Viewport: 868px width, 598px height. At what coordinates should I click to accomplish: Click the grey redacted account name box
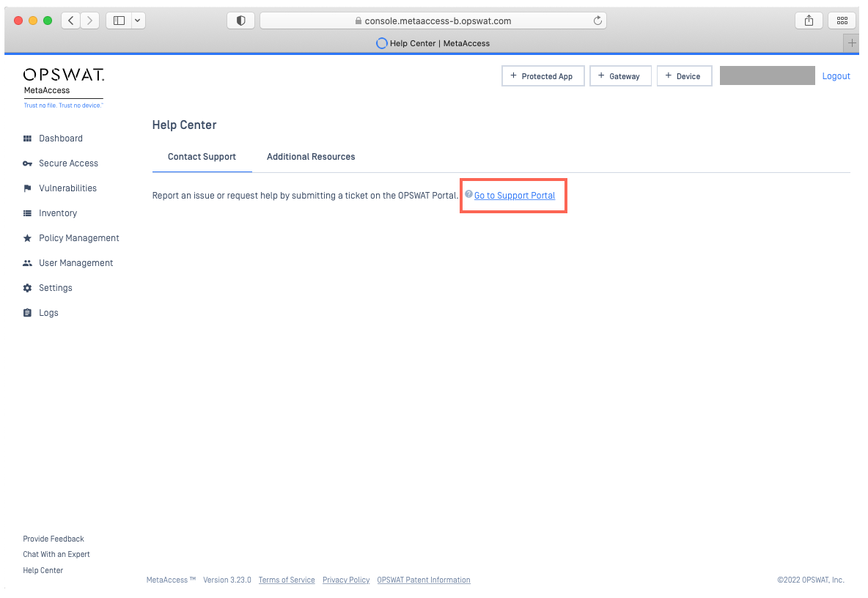click(768, 75)
